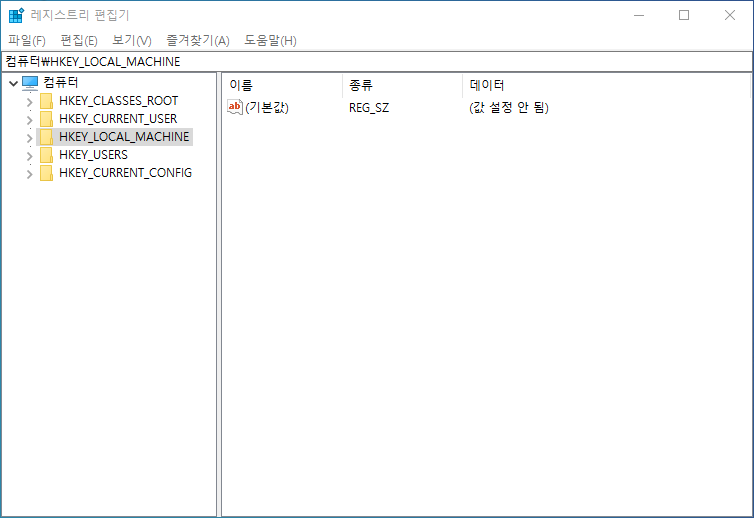
Task: Open the 파일(F) menu
Action: [x=27, y=40]
